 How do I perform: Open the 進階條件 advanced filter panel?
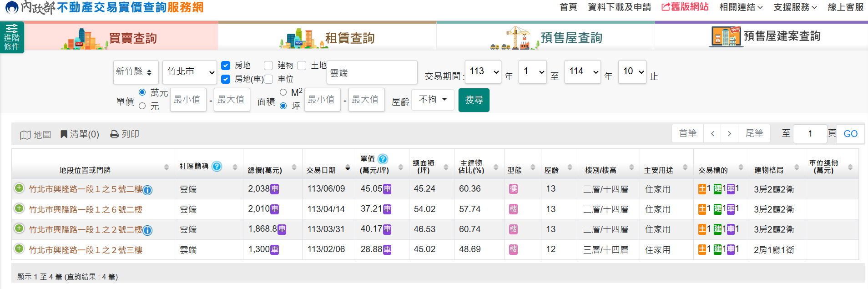[x=12, y=37]
